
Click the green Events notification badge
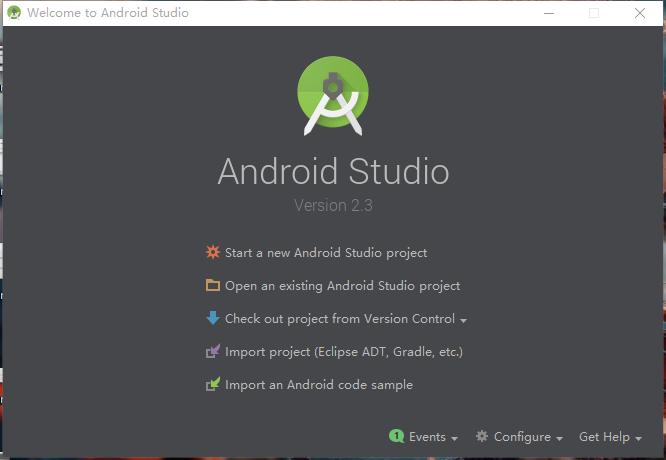(x=396, y=437)
